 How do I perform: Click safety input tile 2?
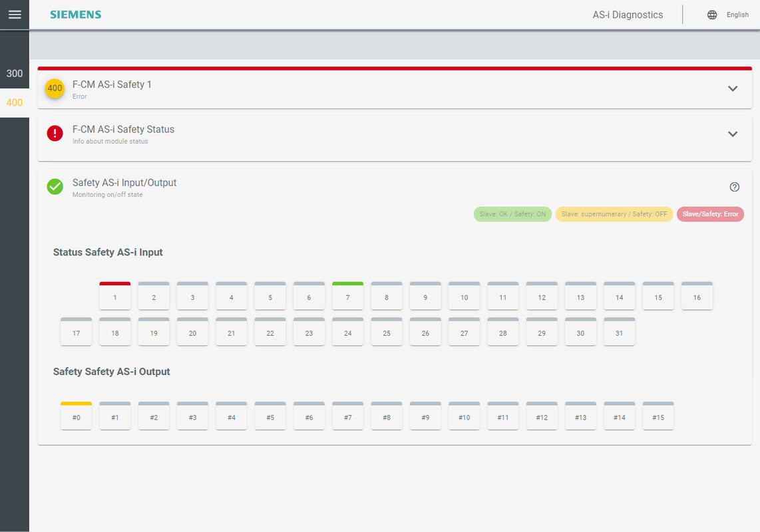click(154, 295)
